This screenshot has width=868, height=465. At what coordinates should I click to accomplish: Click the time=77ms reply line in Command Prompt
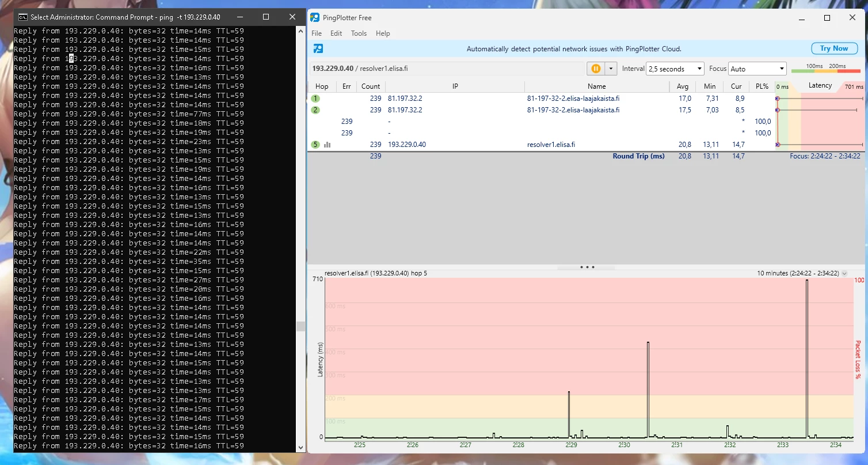pyautogui.click(x=129, y=114)
